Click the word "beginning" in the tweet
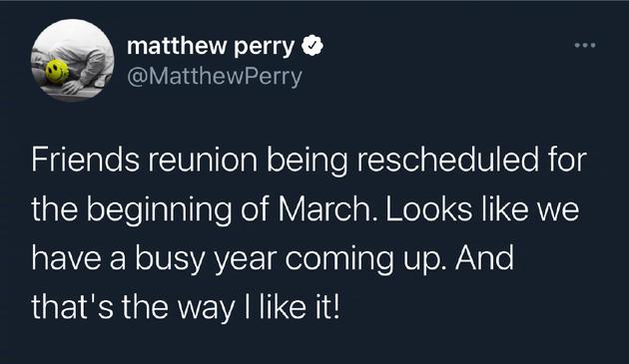The width and height of the screenshot is (629, 364). [x=160, y=210]
